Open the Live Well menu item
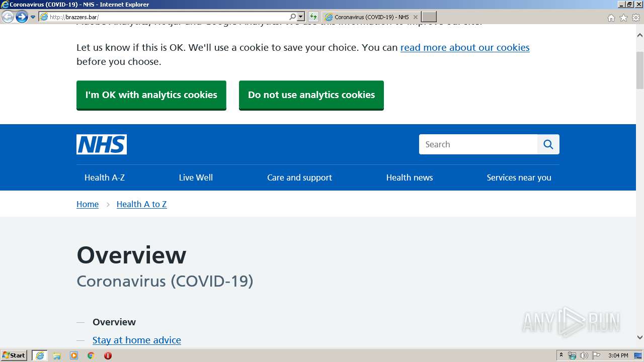This screenshot has width=644, height=362. point(196,177)
